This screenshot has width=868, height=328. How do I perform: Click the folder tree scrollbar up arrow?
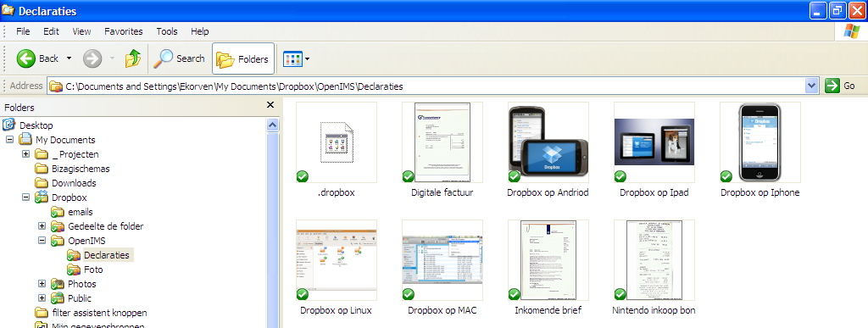click(x=272, y=125)
